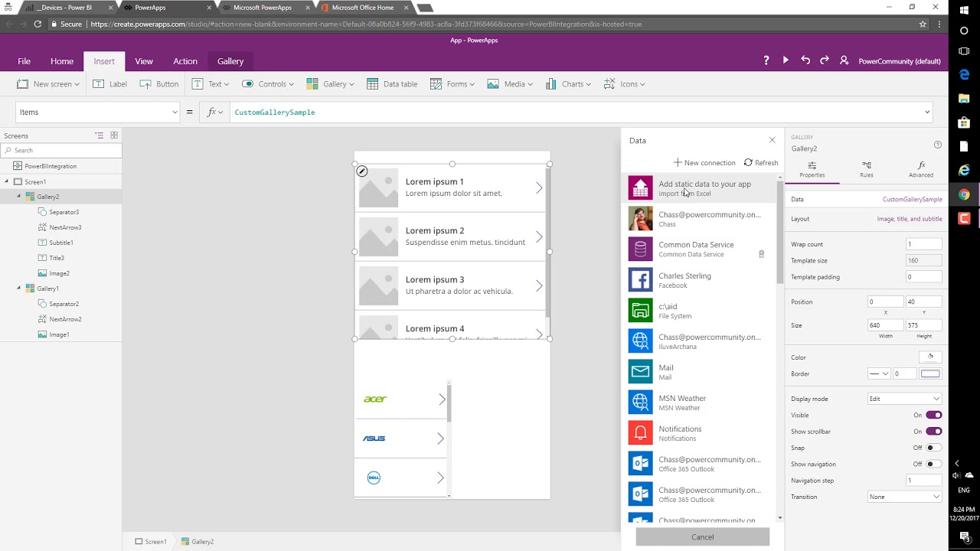Select the Notifications connection icon
Image resolution: width=980 pixels, height=551 pixels.
640,432
